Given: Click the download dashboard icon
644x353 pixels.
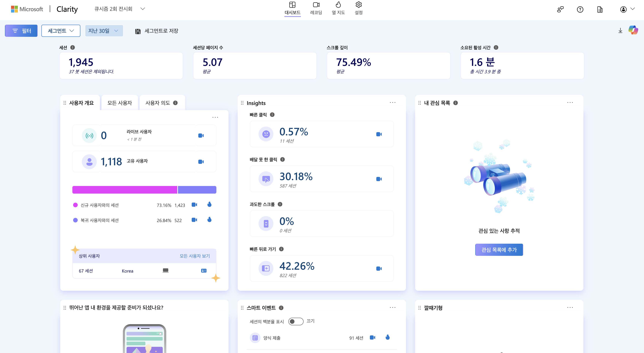Looking at the screenshot, I should 620,31.
